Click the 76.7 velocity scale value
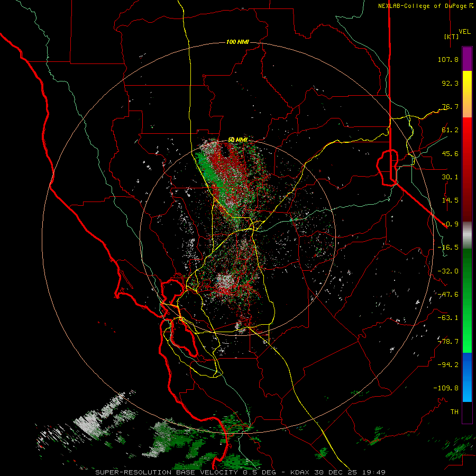 450,106
